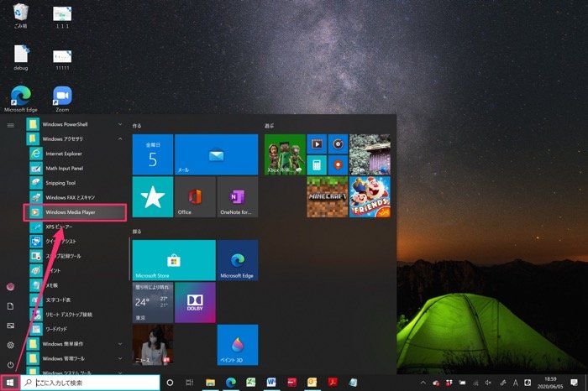The width and height of the screenshot is (588, 391).
Task: Open the Maps small tile
Action: tap(339, 165)
